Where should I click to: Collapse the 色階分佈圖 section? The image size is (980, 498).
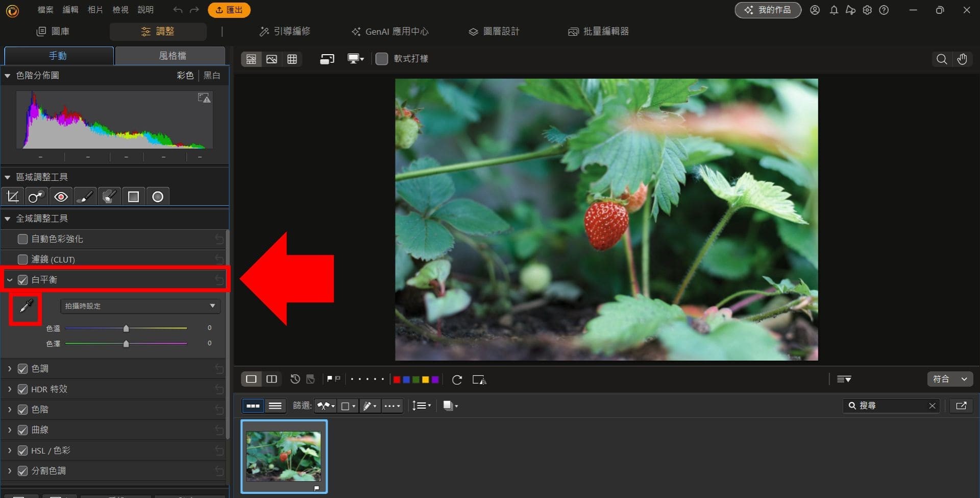tap(8, 76)
